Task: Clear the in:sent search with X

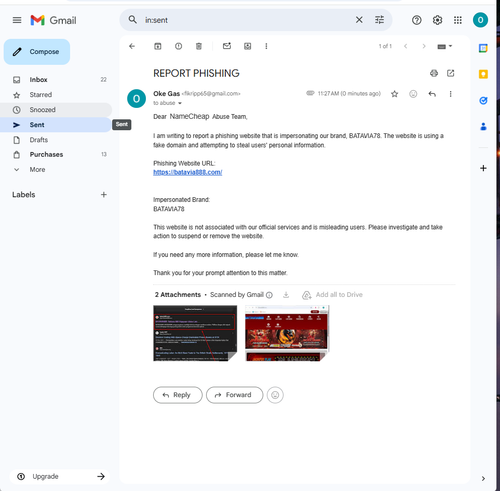Action: pos(359,20)
